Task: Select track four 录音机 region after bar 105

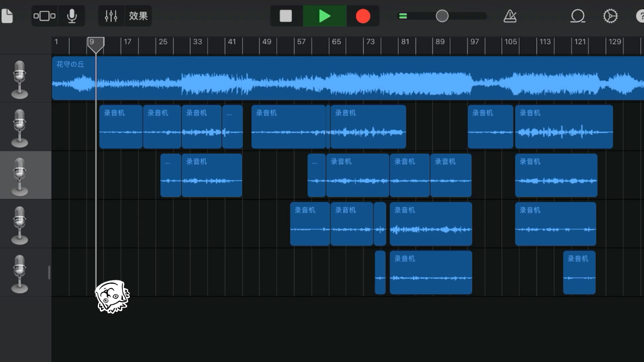Action: [555, 224]
